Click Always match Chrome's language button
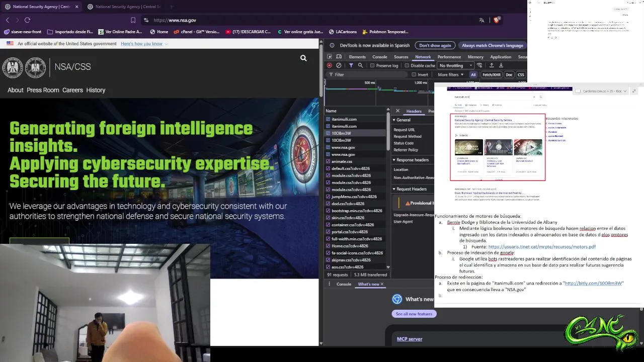 click(x=493, y=45)
